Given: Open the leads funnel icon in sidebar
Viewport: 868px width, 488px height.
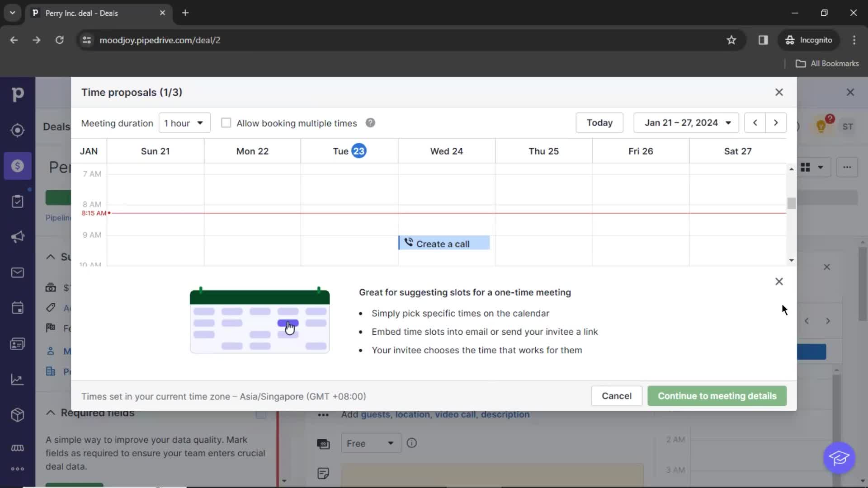Looking at the screenshot, I should click(17, 130).
